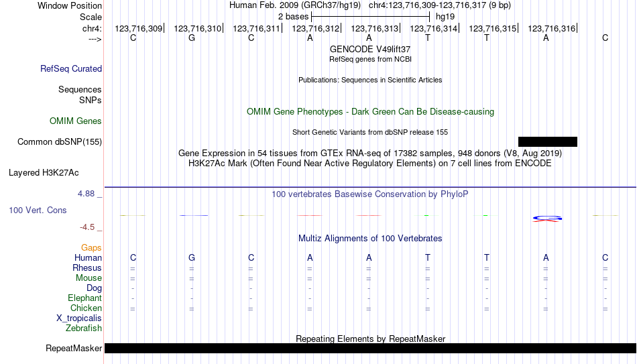Select the Common dbSNP(155) track label
This screenshot has width=637, height=364.
coord(60,142)
